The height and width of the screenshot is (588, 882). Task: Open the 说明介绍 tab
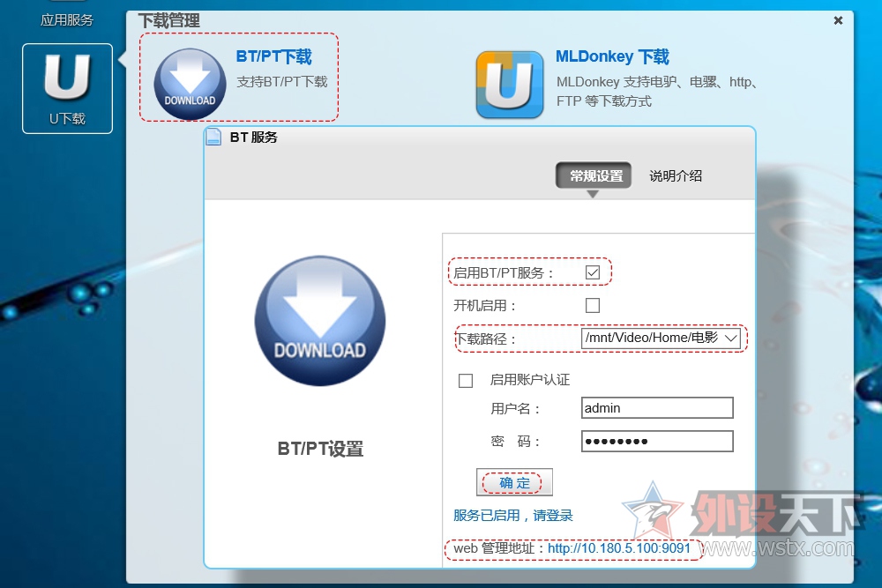pos(676,176)
